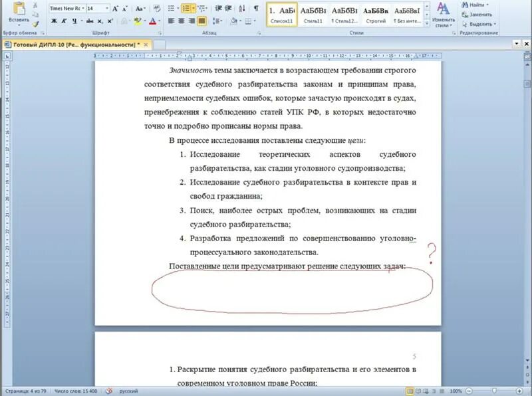
Task: Apply the red font color A
Action: tap(153, 21)
